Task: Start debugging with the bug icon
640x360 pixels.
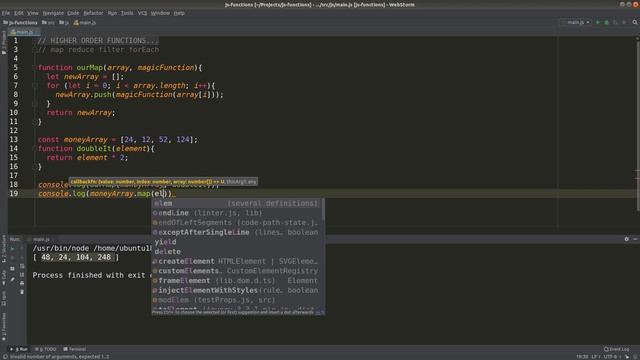Action: [607, 22]
